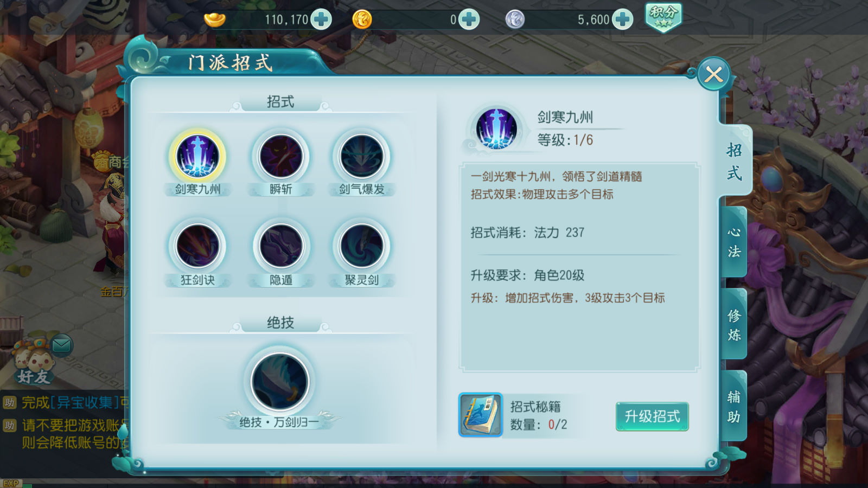Screen dimensions: 868x488
Task: Add coins with the plus button
Action: 469,20
